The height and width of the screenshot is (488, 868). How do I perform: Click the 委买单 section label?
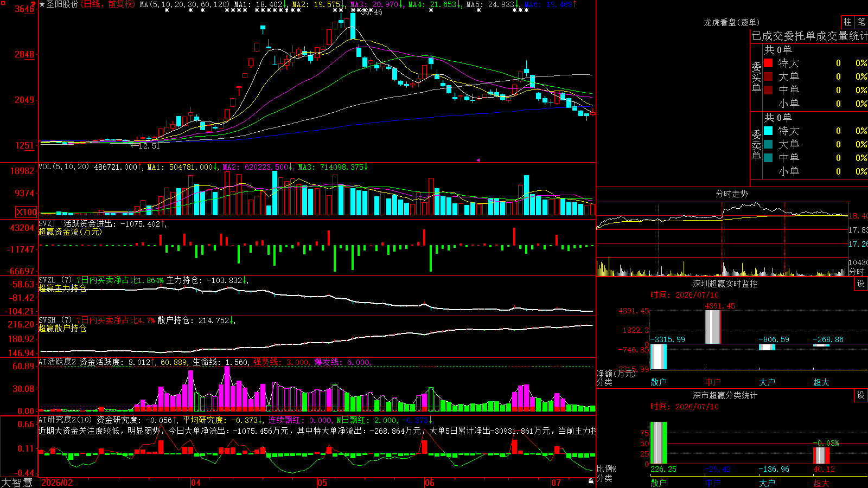756,78
